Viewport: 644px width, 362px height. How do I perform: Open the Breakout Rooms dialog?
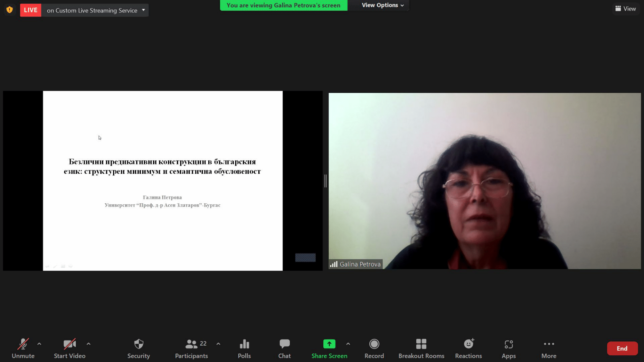421,348
